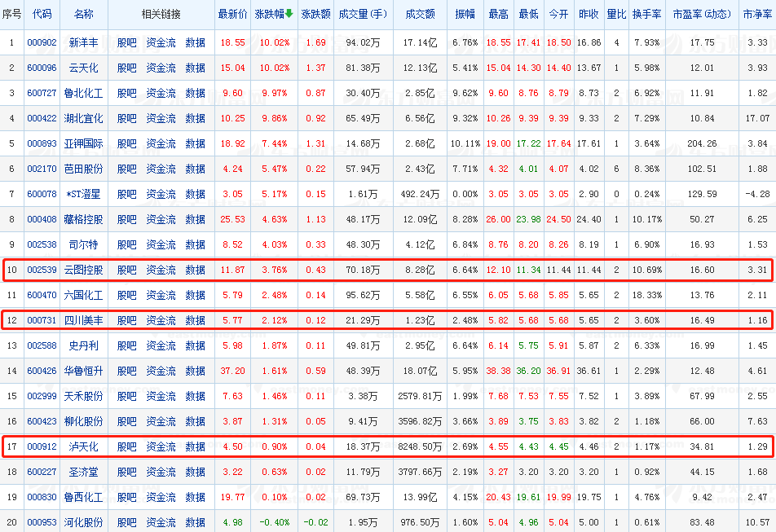The height and width of the screenshot is (532, 776).
Task: Open 四川美丰 stock page
Action: coord(83,320)
